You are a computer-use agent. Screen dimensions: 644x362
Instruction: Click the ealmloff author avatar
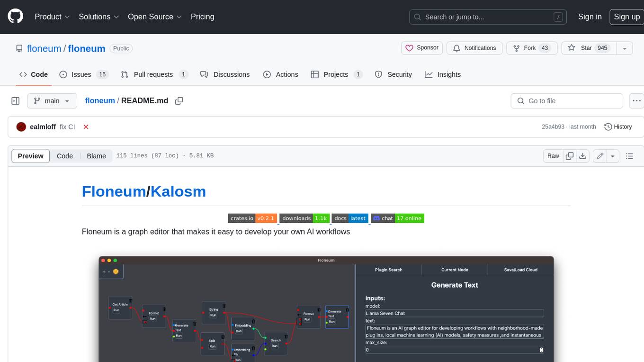pyautogui.click(x=21, y=127)
